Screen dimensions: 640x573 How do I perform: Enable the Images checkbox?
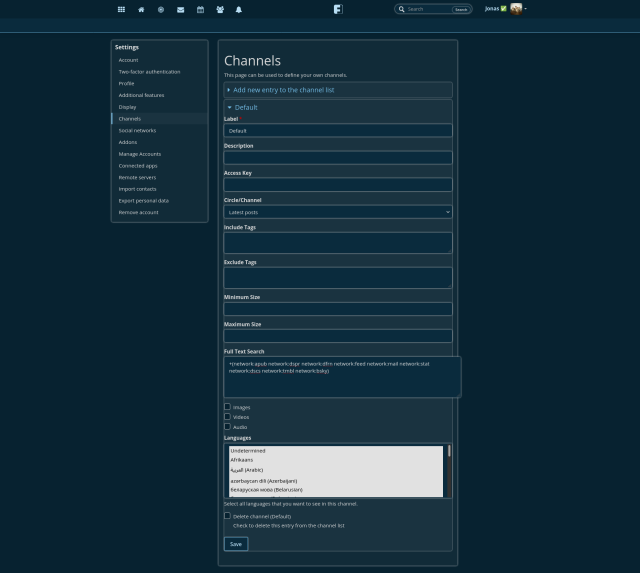point(227,407)
